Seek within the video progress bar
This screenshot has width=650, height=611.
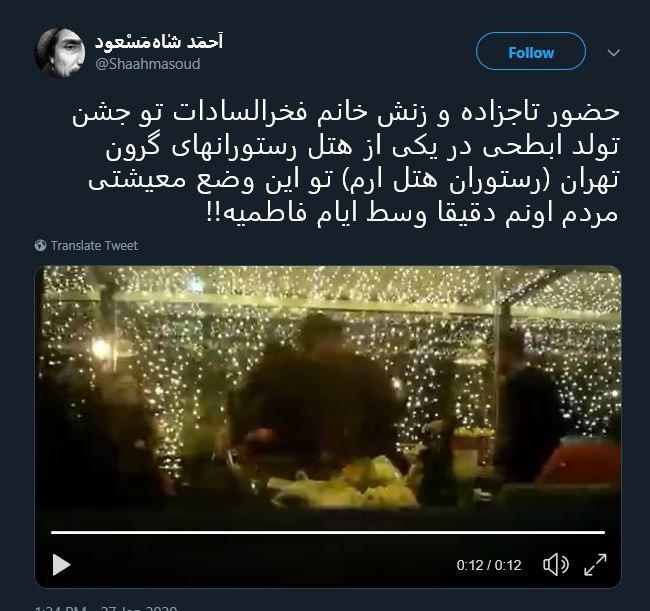pos(328,532)
